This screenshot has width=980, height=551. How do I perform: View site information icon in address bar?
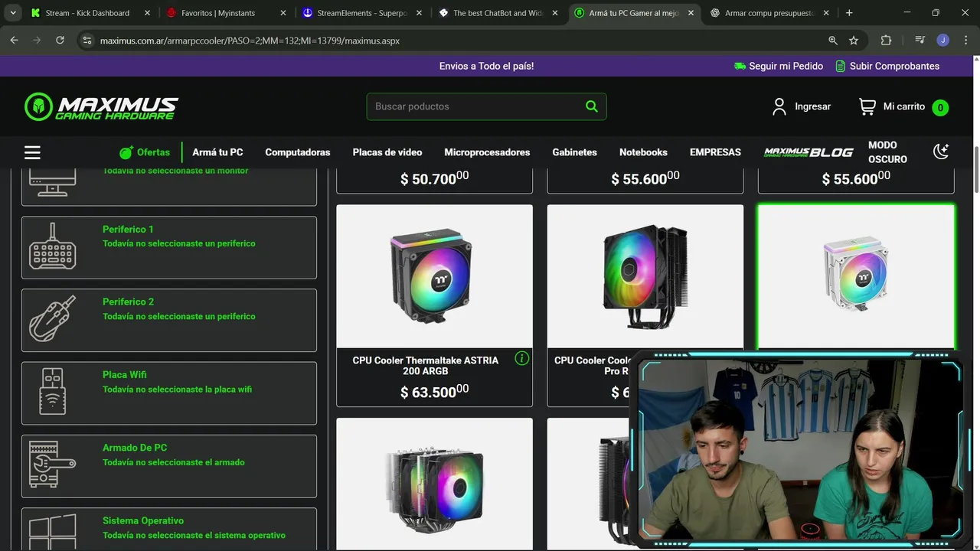(87, 41)
